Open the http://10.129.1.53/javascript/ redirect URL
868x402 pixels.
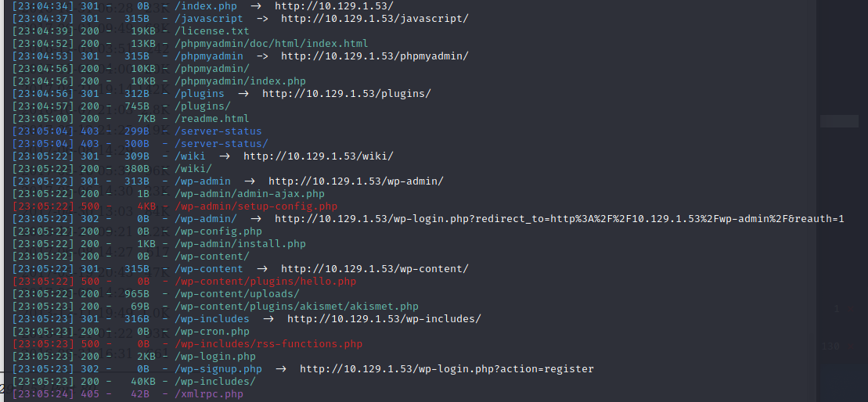click(x=374, y=18)
